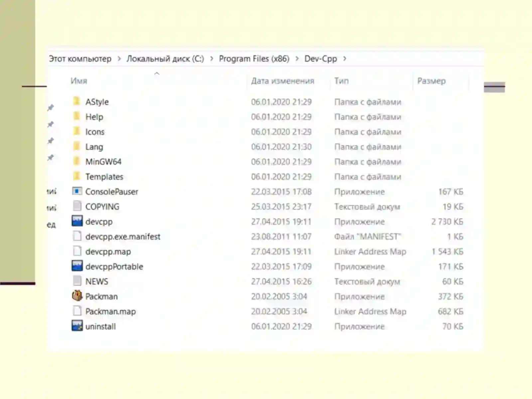Go to Этот компьютер in the address bar
Screen dimensions: 532x399
point(80,59)
